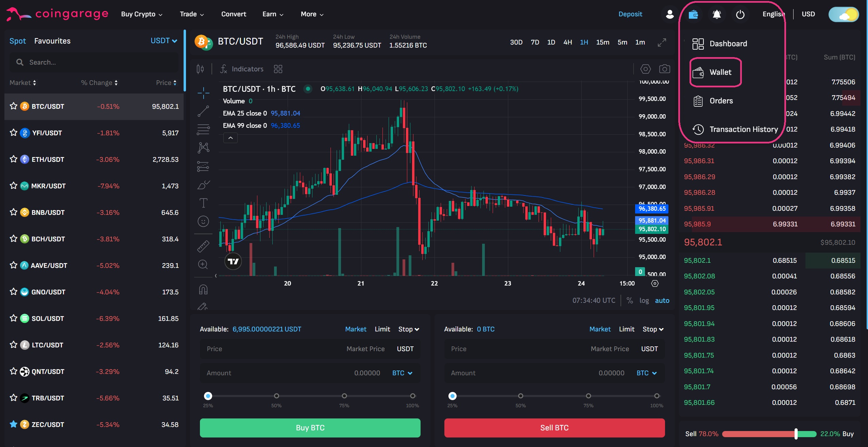Open Indicators on chart toolbar

coord(242,69)
